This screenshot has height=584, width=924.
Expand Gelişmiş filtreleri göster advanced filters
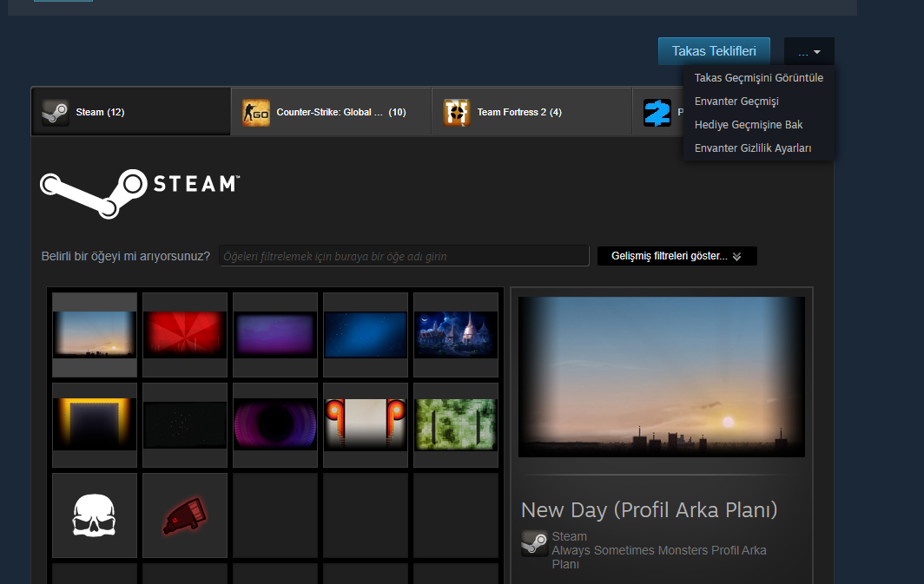(x=677, y=256)
